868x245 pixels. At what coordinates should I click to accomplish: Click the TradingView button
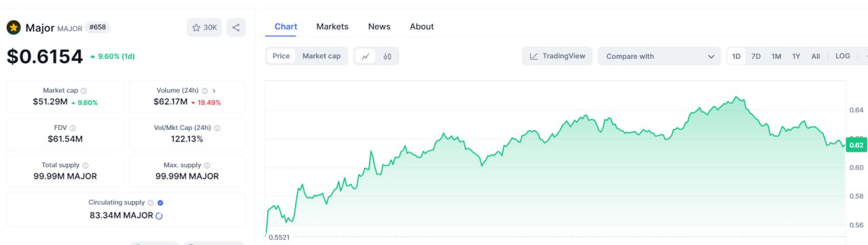pos(557,56)
